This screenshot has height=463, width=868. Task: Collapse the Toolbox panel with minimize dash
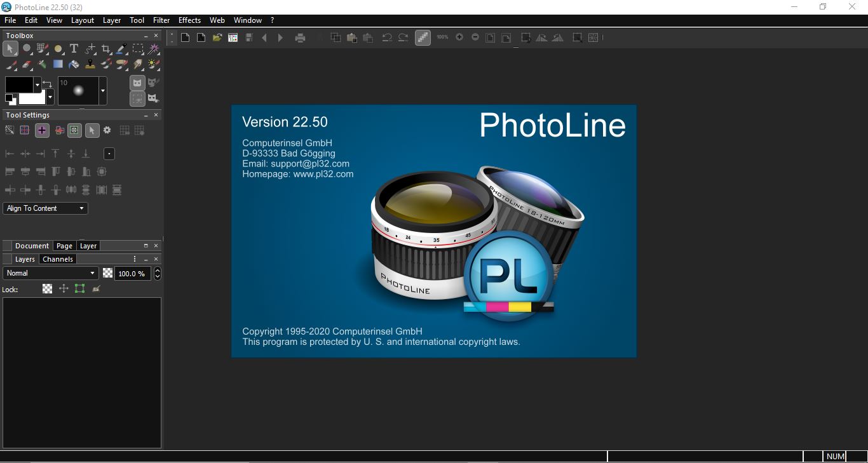pos(146,36)
